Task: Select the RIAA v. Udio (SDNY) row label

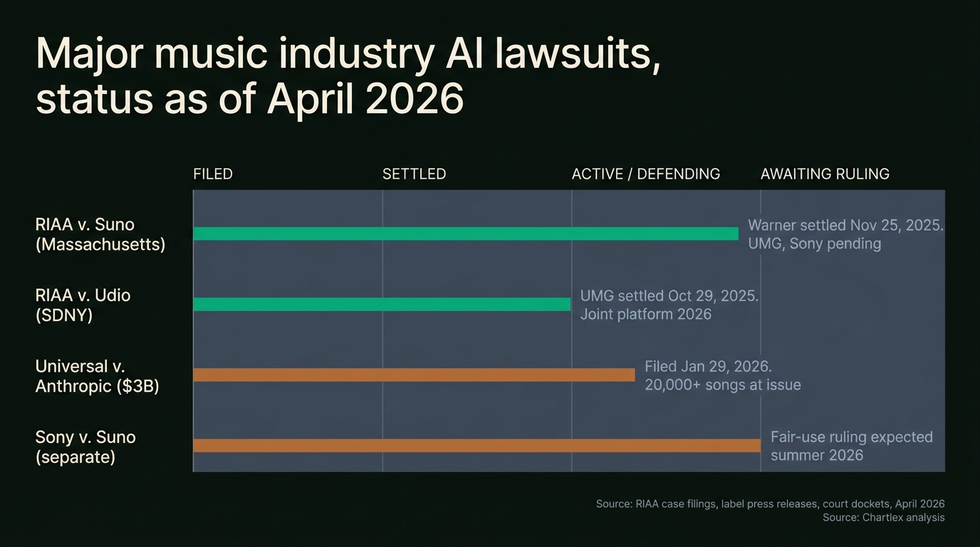Action: [x=83, y=305]
